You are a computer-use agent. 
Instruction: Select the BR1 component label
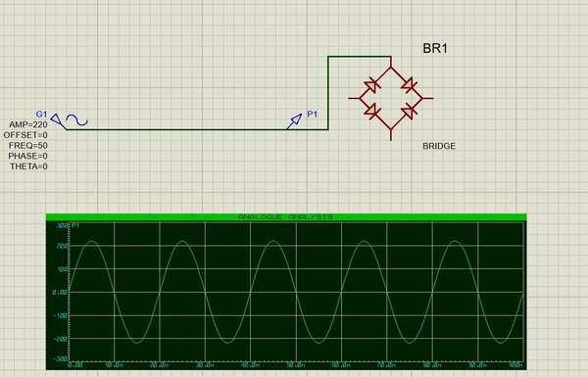tap(435, 48)
